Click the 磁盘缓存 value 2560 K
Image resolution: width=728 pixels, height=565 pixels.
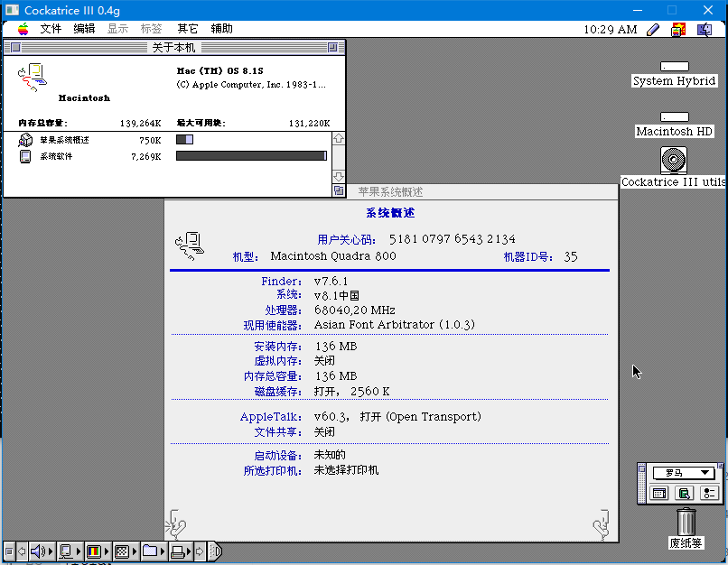pyautogui.click(x=370, y=392)
